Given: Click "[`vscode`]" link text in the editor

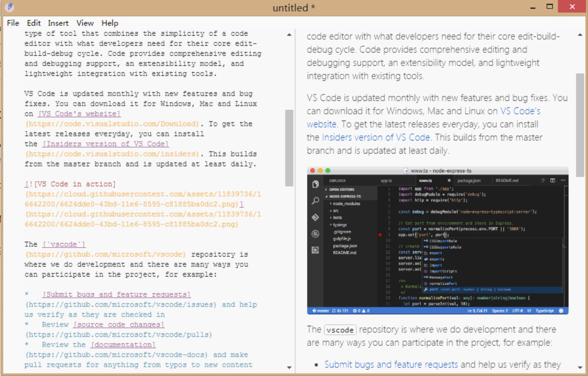Looking at the screenshot, I should (64, 244).
